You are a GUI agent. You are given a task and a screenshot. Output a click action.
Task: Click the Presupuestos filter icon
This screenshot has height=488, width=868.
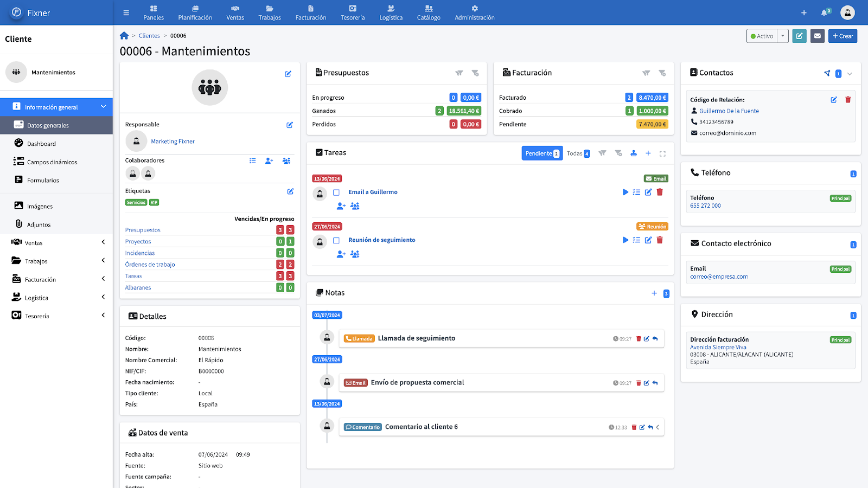point(459,73)
